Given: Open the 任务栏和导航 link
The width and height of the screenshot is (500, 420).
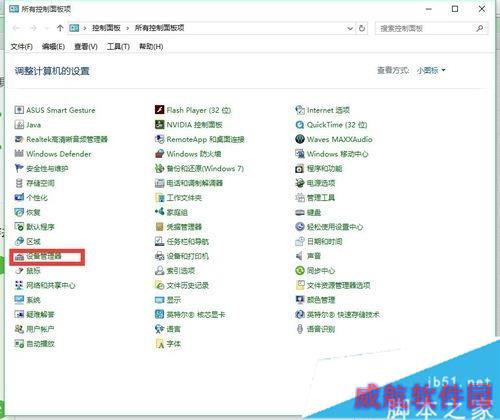Looking at the screenshot, I should [x=188, y=242].
